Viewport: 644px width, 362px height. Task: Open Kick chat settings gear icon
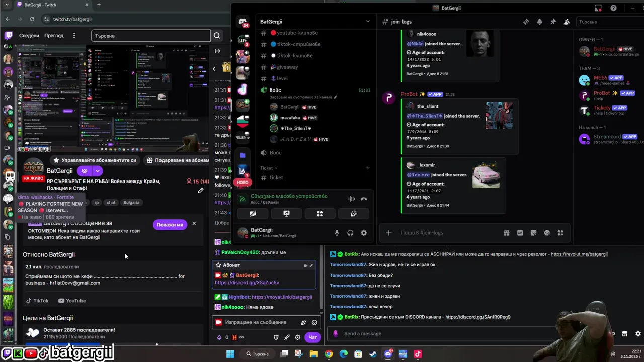point(638,334)
